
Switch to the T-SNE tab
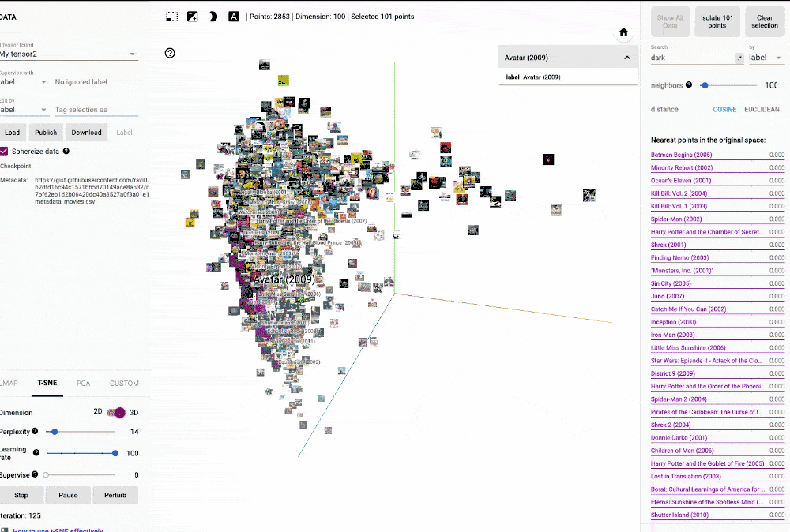coord(47,383)
